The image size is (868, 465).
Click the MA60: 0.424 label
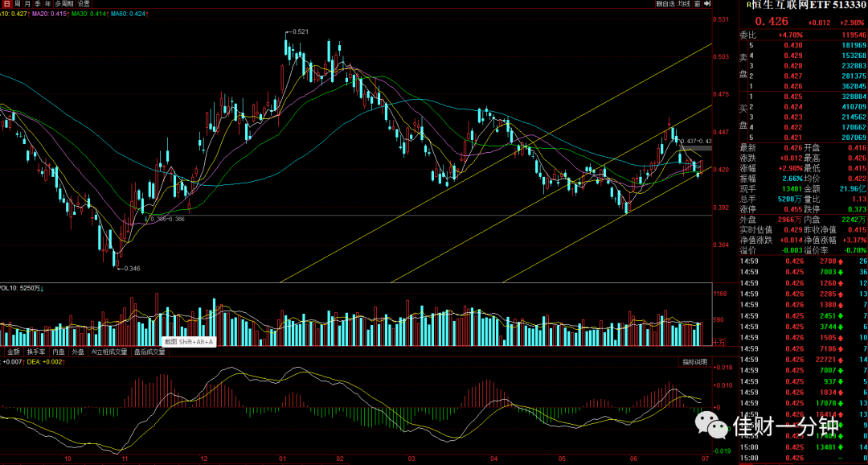pos(128,13)
